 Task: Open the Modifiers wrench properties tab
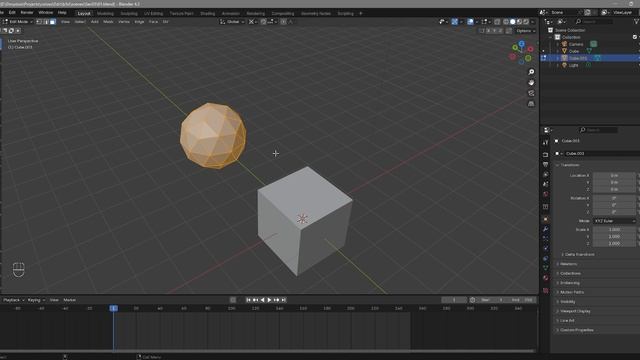tap(546, 229)
